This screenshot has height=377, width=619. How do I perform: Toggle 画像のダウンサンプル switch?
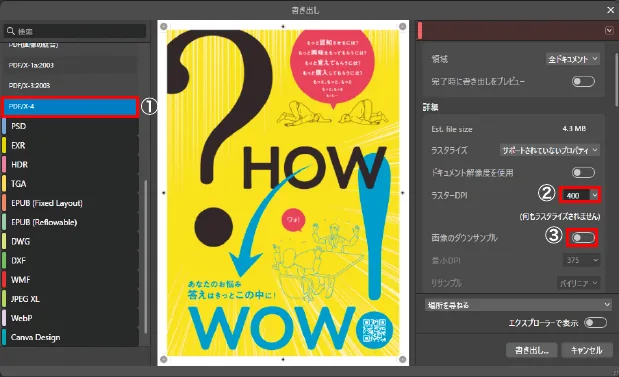point(583,238)
